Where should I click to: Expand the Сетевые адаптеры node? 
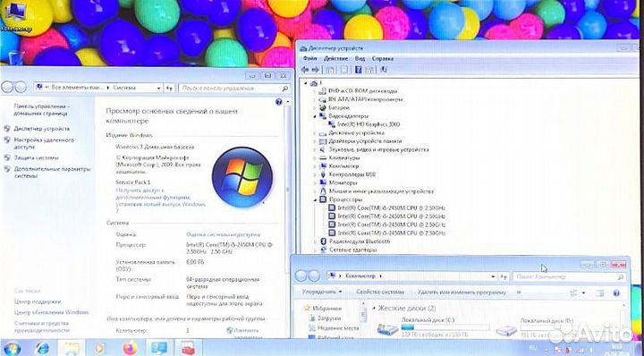tap(315, 250)
